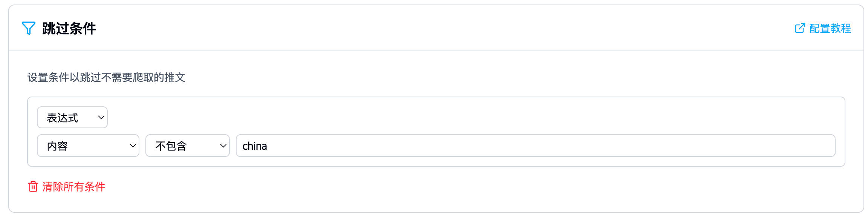This screenshot has height=218, width=868.
Task: Click the 配置教程 blue text label
Action: (x=830, y=28)
